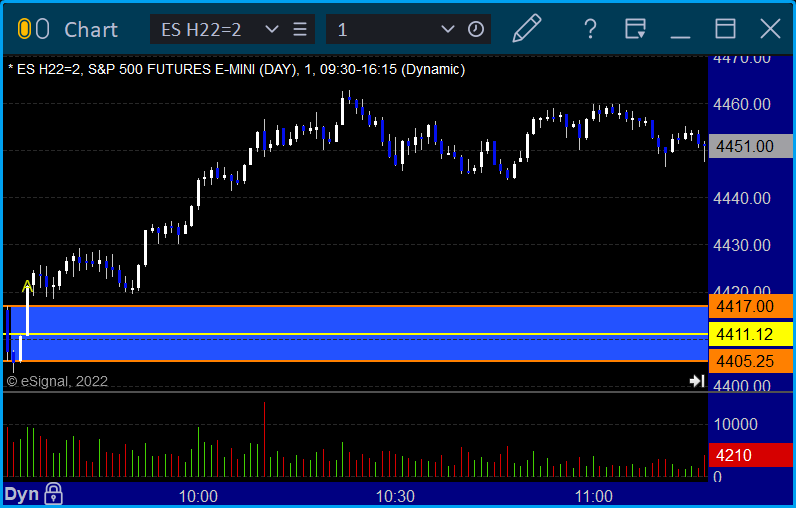Viewport: 796px width, 508px height.
Task: Click the 4430.00 price axis label
Action: coord(742,245)
